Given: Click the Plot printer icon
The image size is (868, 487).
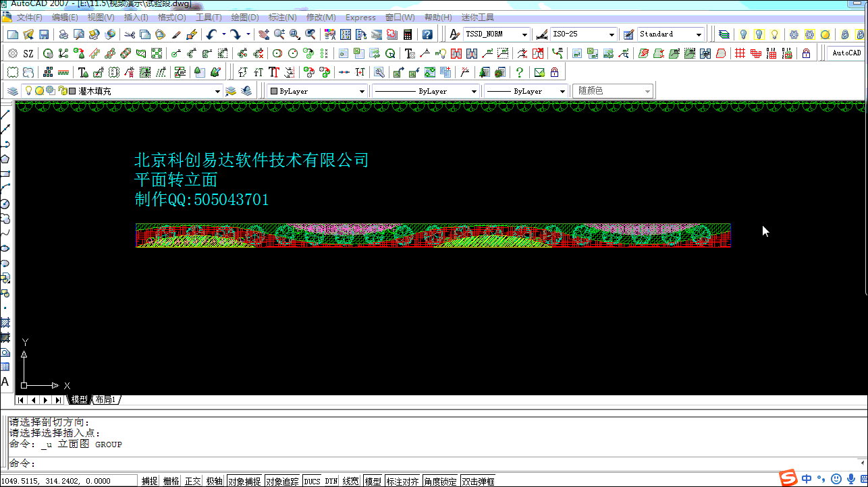Looking at the screenshot, I should coord(63,34).
